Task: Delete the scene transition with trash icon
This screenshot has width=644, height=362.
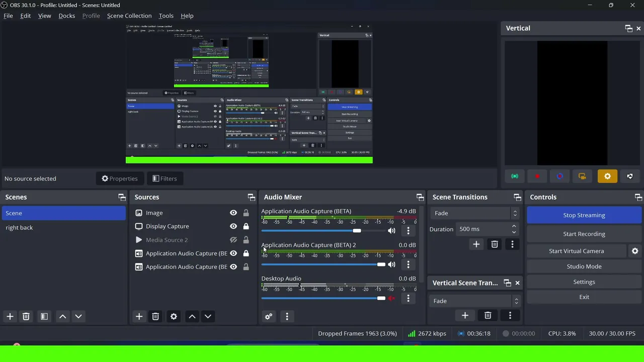Action: click(495, 244)
